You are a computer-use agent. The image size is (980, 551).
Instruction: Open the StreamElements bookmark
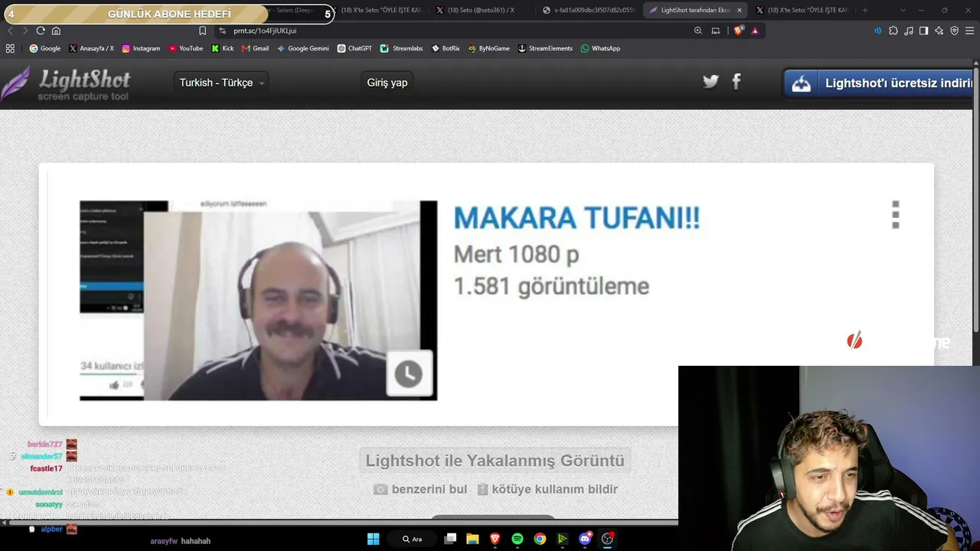tap(545, 48)
